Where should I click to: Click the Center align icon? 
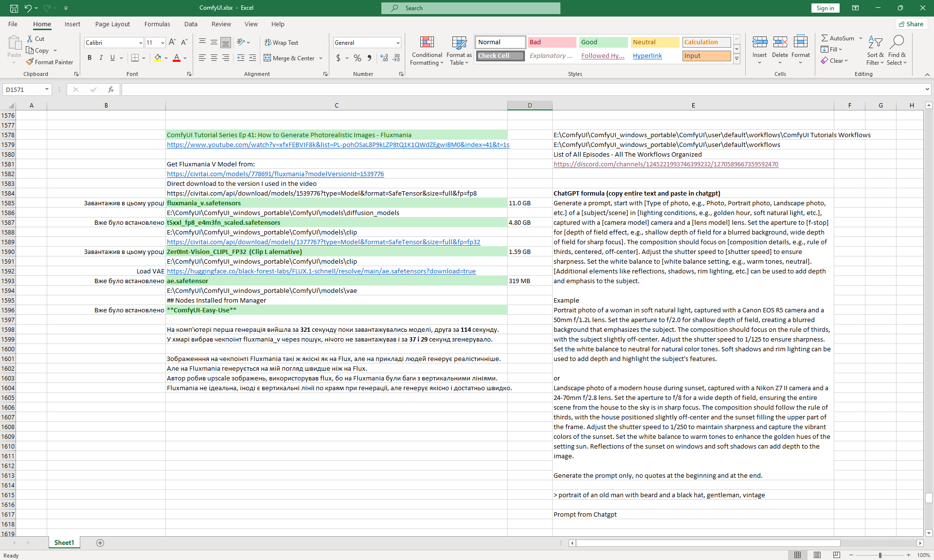tap(214, 58)
